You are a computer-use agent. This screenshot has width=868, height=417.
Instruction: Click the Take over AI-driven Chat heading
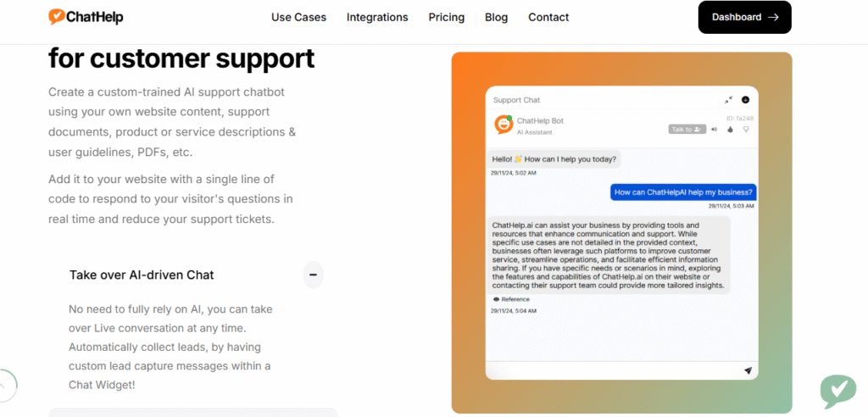coord(142,275)
